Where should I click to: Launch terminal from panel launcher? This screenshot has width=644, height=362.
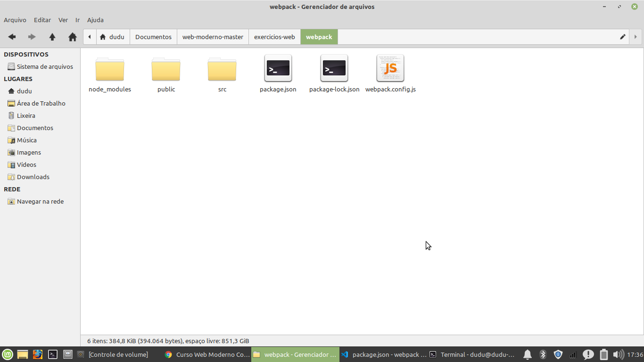pos(53,354)
